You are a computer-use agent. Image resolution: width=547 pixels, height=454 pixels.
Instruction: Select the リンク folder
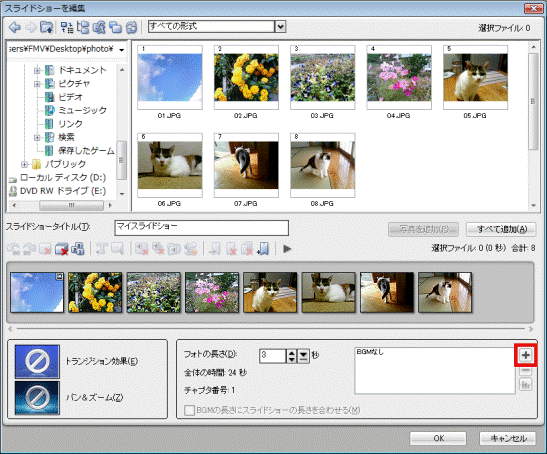[x=70, y=124]
